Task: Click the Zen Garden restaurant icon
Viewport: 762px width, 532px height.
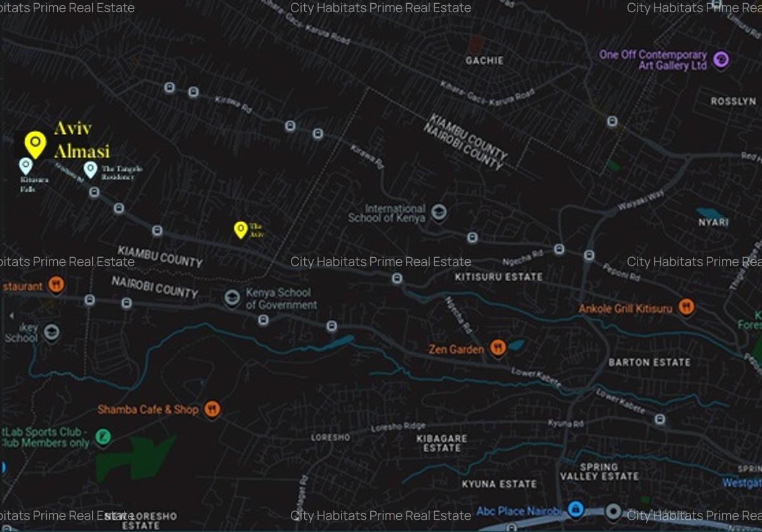Action: coord(498,348)
